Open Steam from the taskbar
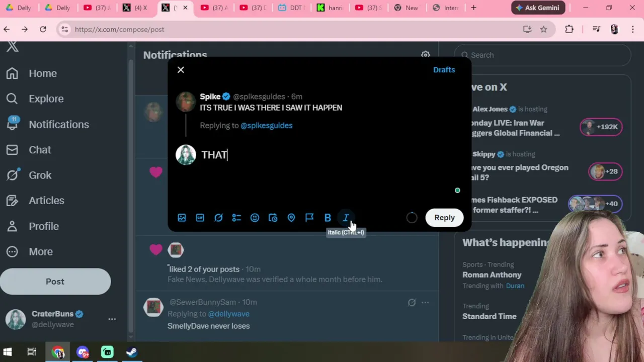Image resolution: width=644 pixels, height=362 pixels. [132, 352]
